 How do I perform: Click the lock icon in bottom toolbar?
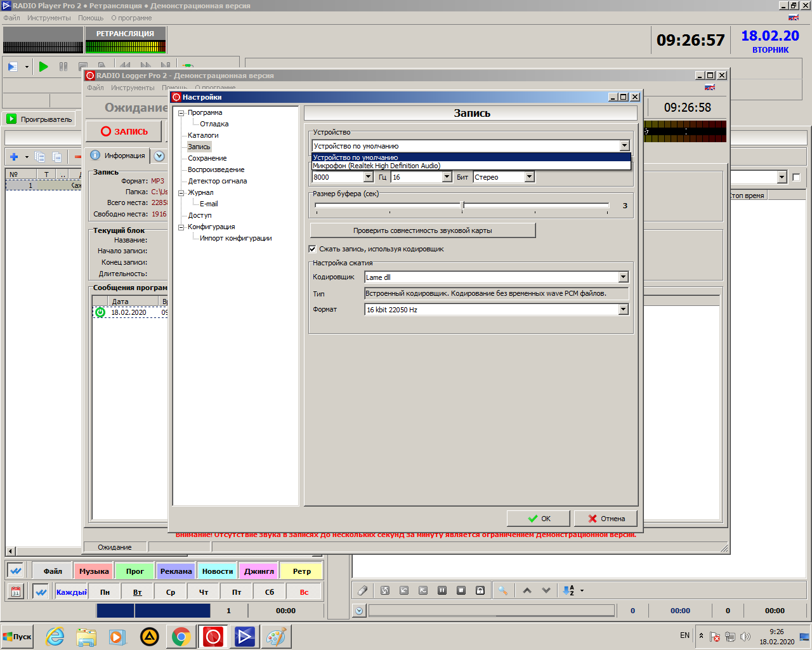[480, 590]
